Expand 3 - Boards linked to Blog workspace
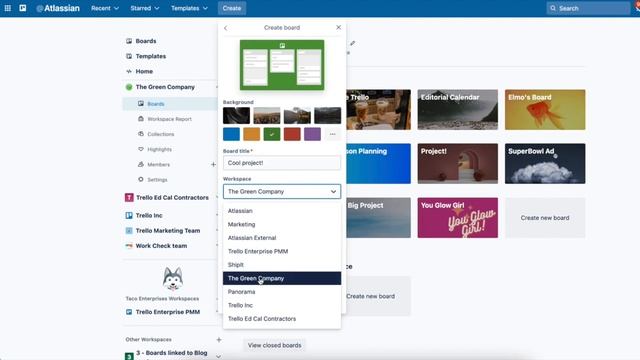Image resolution: width=640 pixels, height=360 pixels. pyautogui.click(x=219, y=356)
